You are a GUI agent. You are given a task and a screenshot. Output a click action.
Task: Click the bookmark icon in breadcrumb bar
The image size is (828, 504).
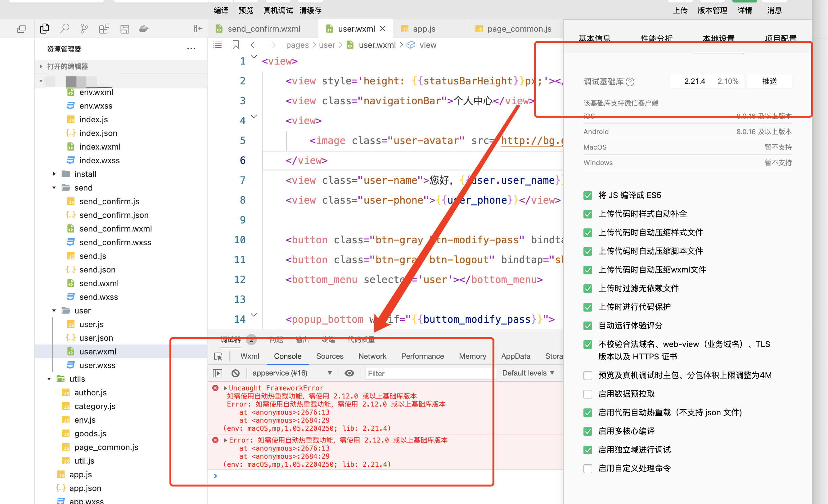coord(236,45)
